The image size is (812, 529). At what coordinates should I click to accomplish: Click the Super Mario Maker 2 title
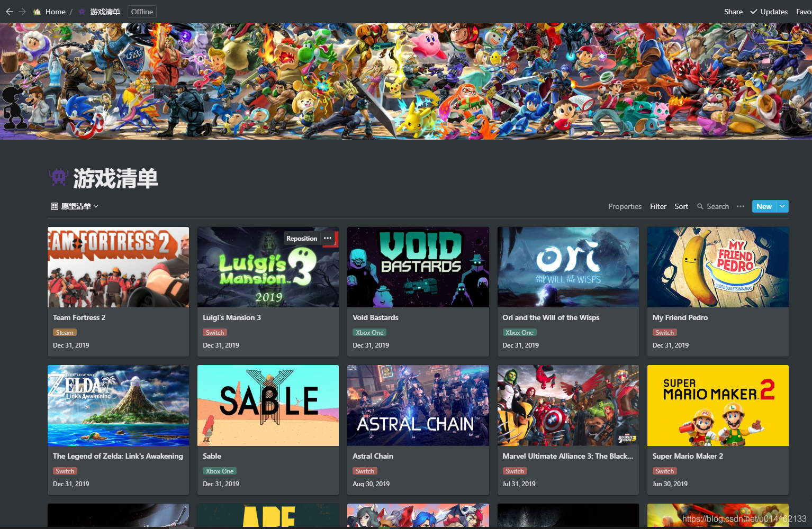[688, 456]
